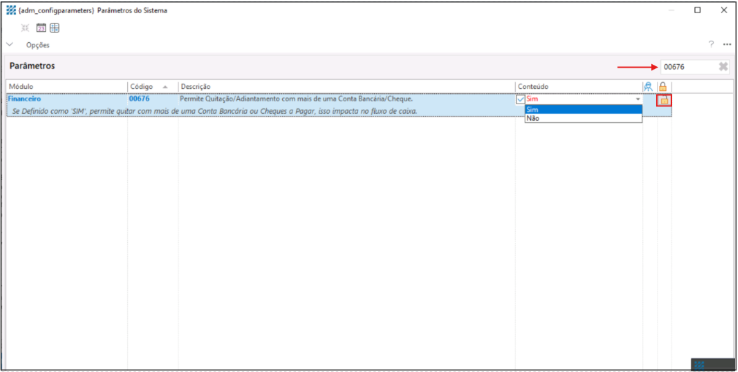Unlock parameter 00676 via red-boxed padlock
The image size is (738, 372).
(x=664, y=100)
